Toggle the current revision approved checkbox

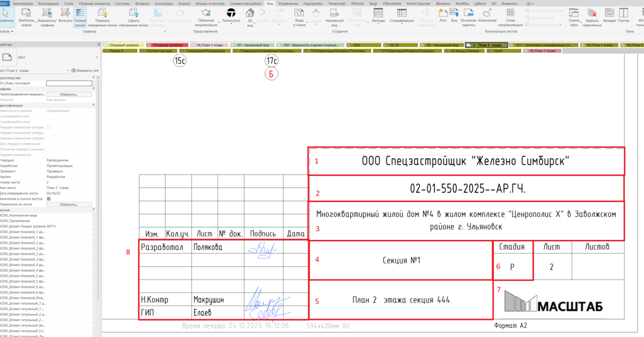tap(49, 127)
